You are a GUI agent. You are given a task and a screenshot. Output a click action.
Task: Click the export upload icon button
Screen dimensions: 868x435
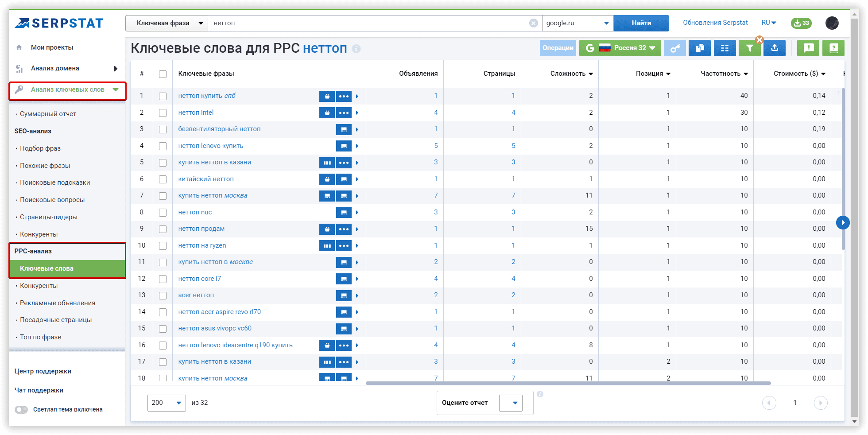(775, 48)
